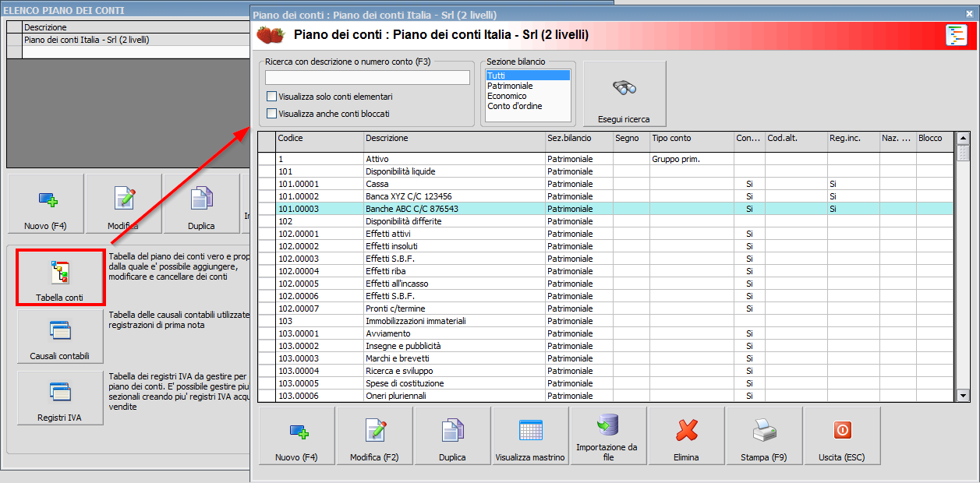
Task: Click Gruppo prim. cell in Attivo row
Action: (x=692, y=159)
